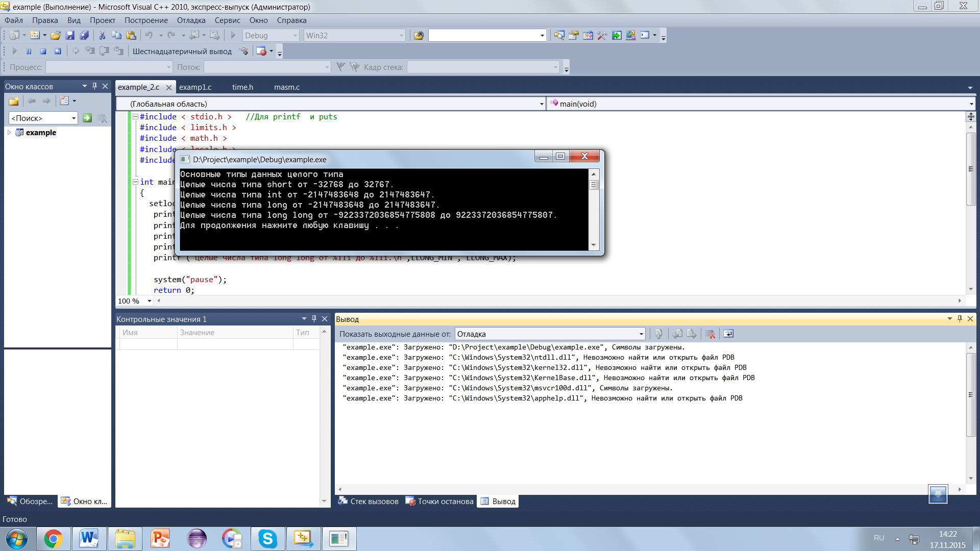980x551 pixels.
Task: Click the Extension Manager icon
Action: [x=631, y=35]
